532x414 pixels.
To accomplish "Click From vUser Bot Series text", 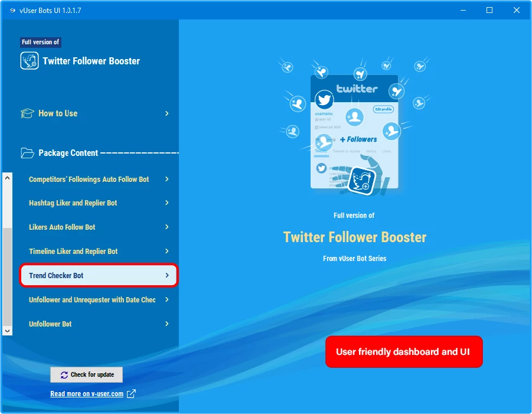I will point(354,259).
